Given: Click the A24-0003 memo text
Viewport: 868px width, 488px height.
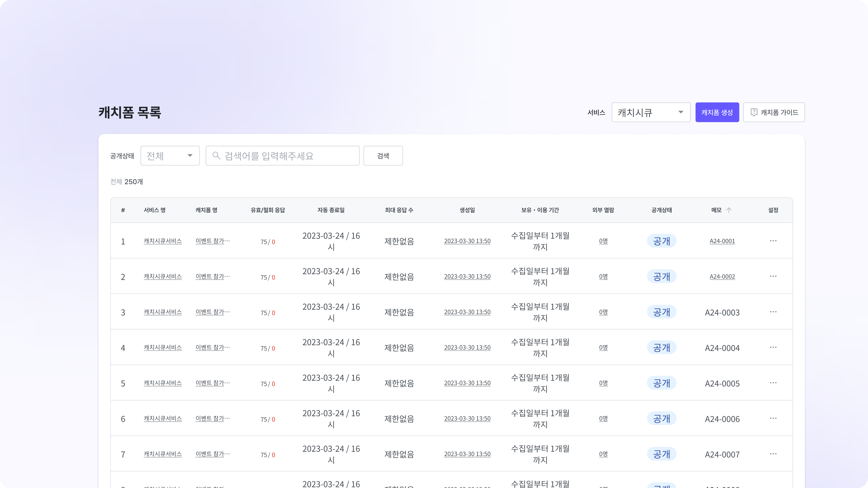Looking at the screenshot, I should [722, 312].
